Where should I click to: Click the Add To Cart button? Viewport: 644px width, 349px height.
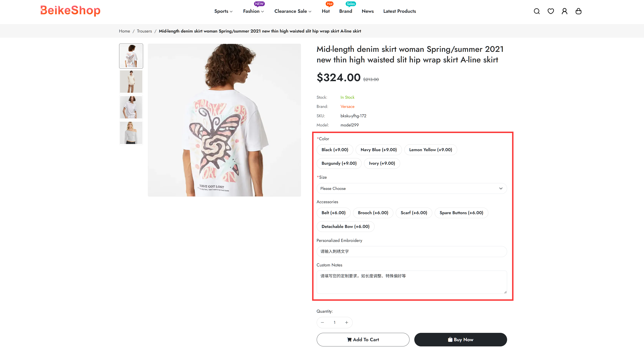pyautogui.click(x=363, y=339)
